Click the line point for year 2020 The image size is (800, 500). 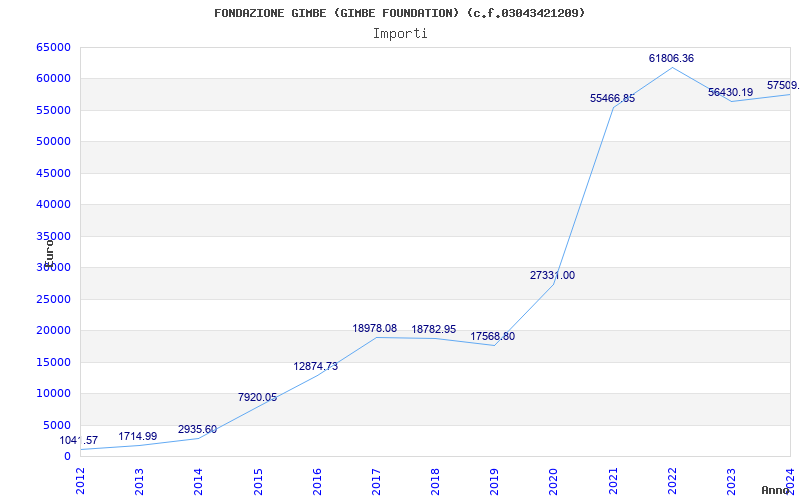[554, 284]
